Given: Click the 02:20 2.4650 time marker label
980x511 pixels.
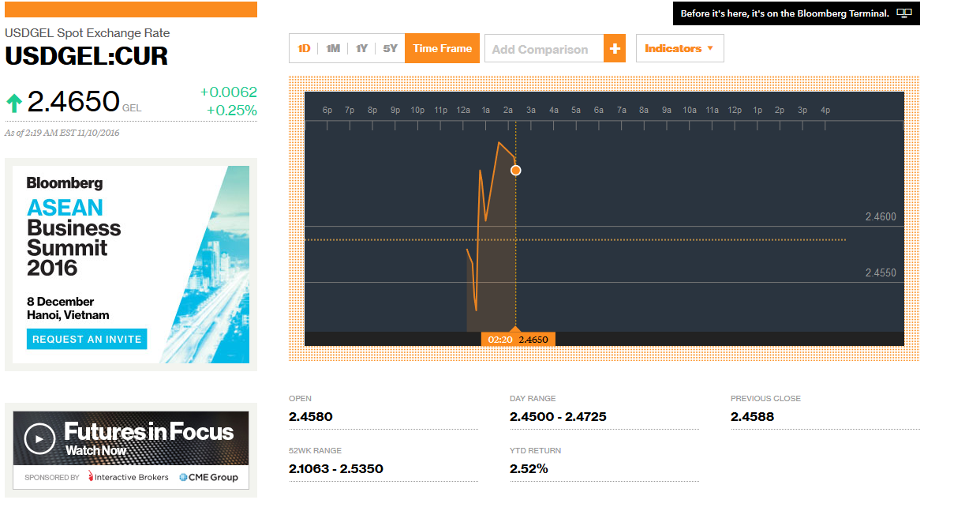Looking at the screenshot, I should pyautogui.click(x=518, y=339).
